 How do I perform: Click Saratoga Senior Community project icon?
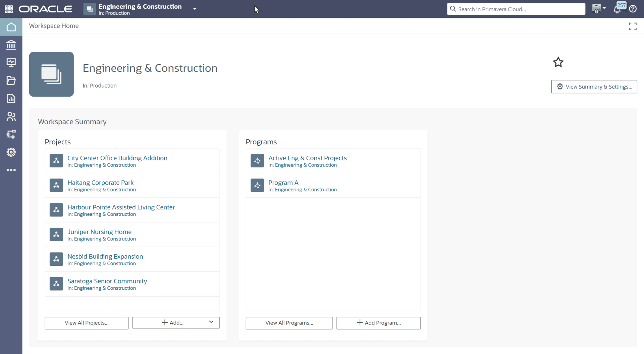pyautogui.click(x=56, y=284)
